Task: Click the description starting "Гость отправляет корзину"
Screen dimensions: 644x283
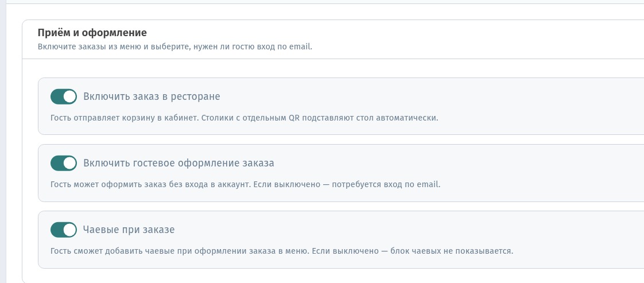Action: [x=245, y=118]
